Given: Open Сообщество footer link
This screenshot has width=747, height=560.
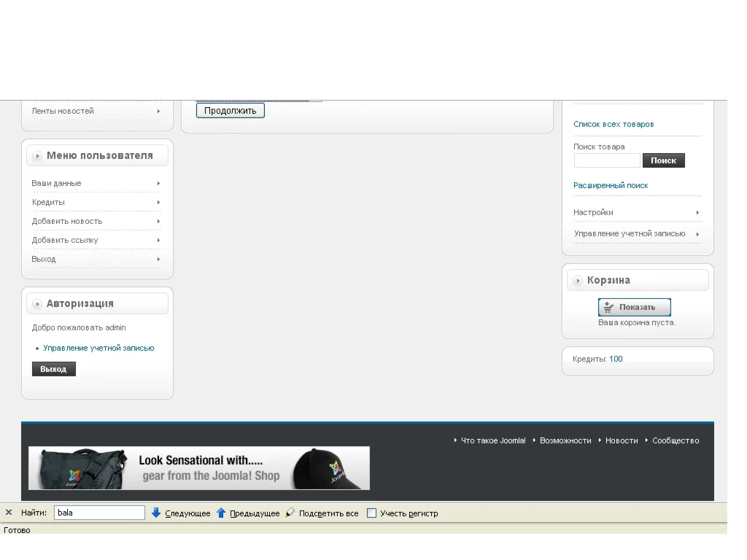Looking at the screenshot, I should coord(676,441).
